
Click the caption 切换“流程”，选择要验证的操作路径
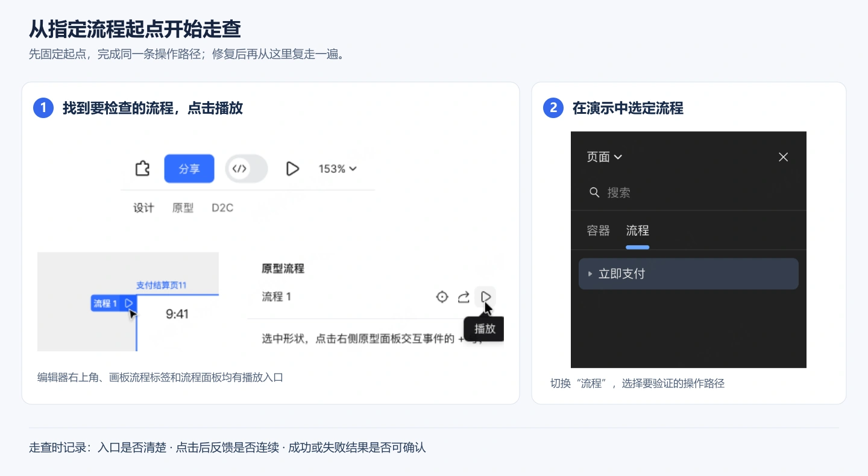tap(637, 383)
